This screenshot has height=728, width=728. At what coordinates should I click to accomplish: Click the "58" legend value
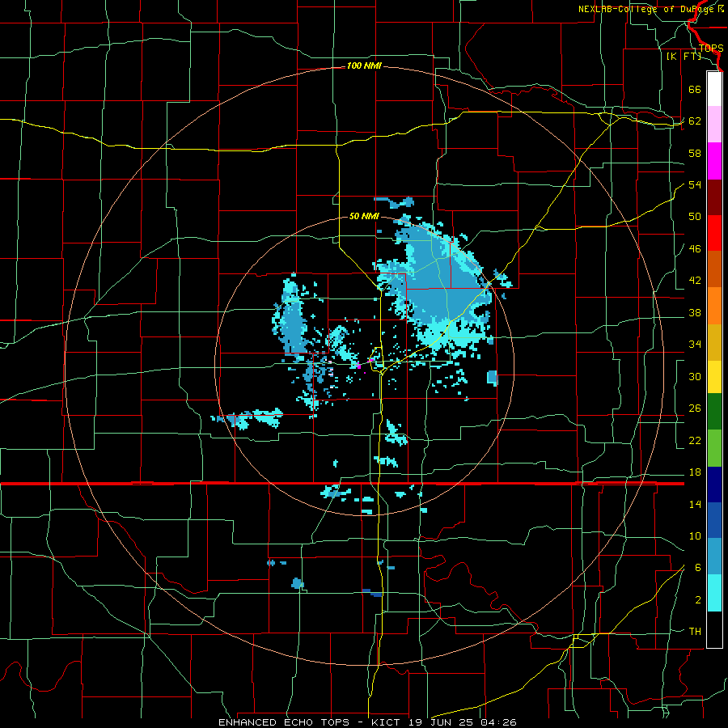click(x=695, y=153)
